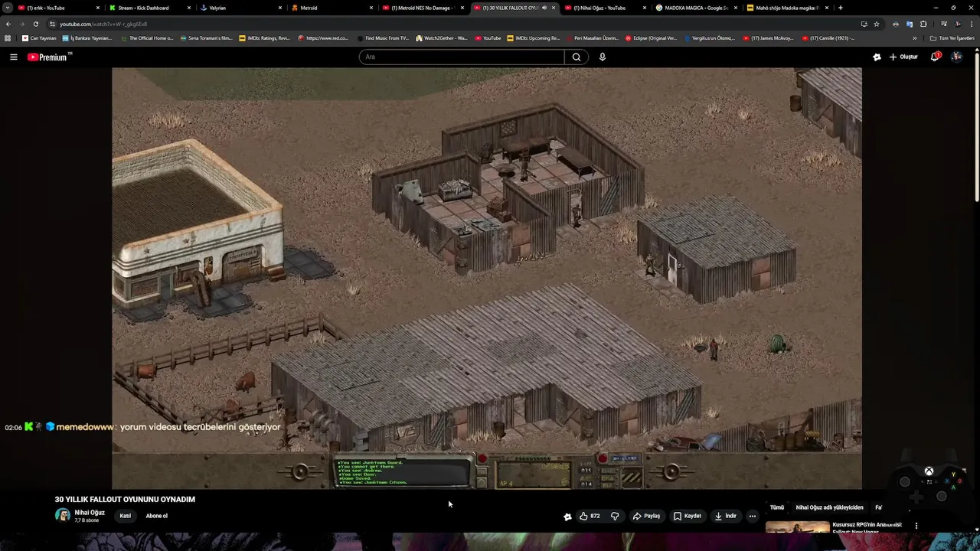
Task: Open the media controls toolbar icon
Action: tap(943, 24)
